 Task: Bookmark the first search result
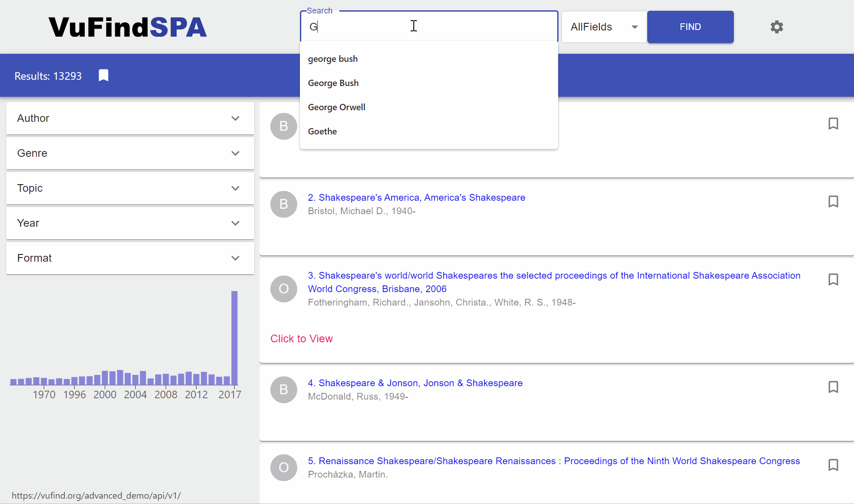(x=833, y=124)
